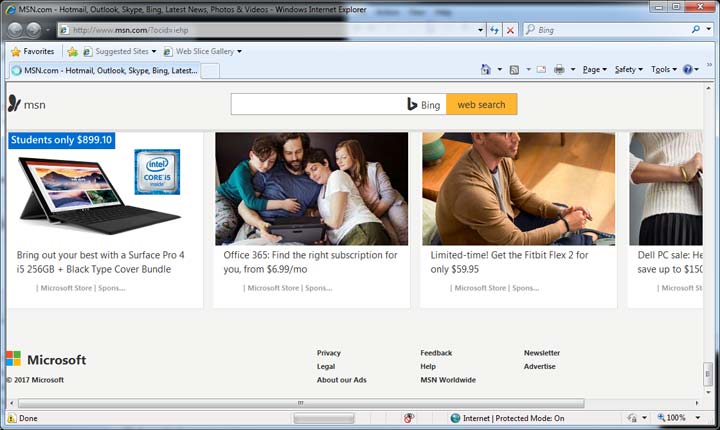The width and height of the screenshot is (720, 430).
Task: Open Surface Pro 4 bundle headline link
Action: [101, 262]
